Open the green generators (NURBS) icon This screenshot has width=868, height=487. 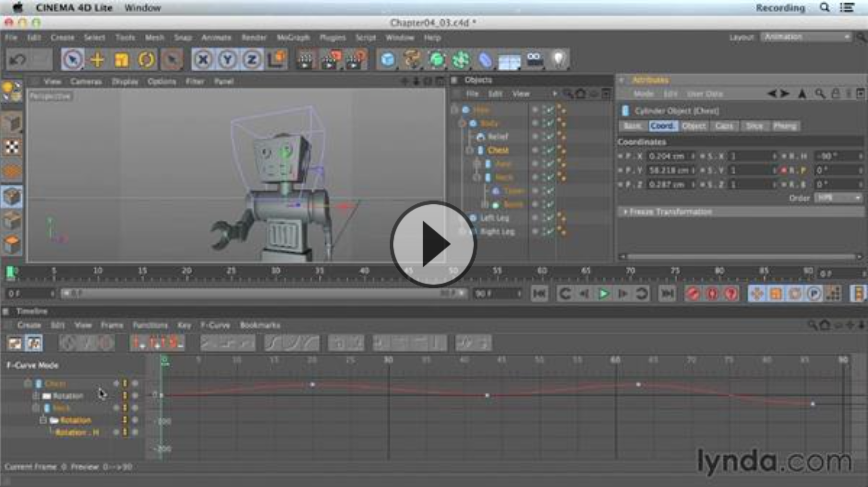(437, 60)
